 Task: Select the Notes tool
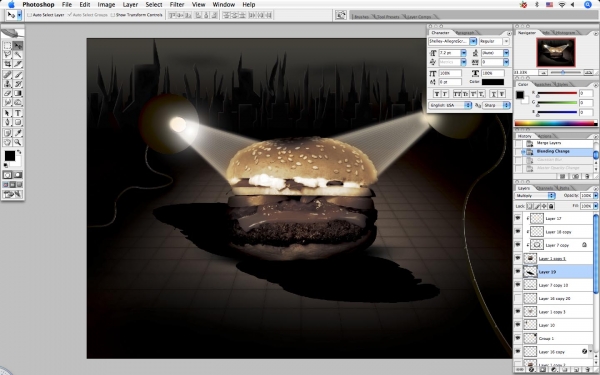7,133
